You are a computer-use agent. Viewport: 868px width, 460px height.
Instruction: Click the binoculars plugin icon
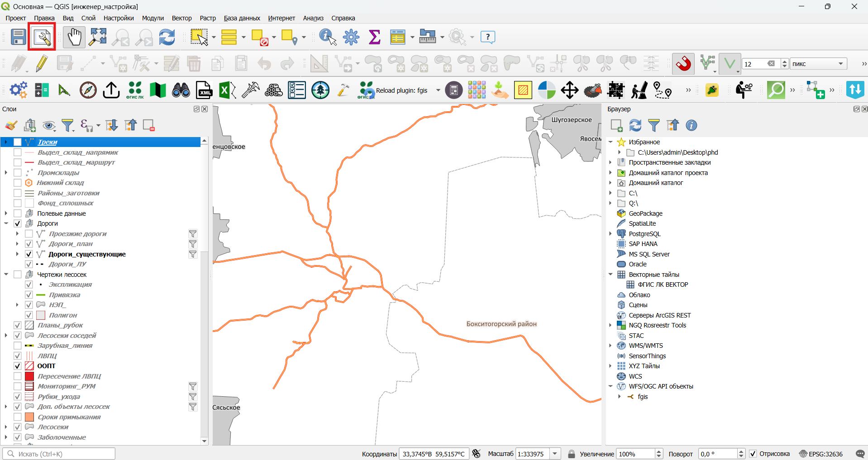181,90
